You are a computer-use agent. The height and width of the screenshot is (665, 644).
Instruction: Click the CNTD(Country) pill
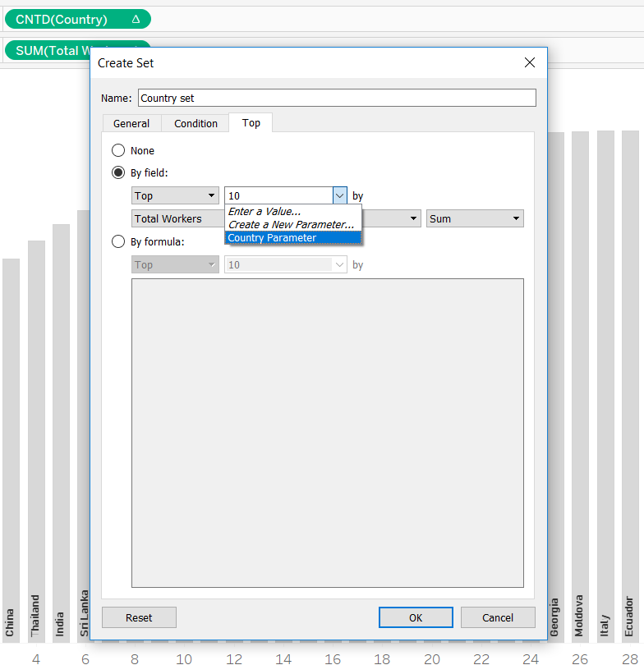78,20
